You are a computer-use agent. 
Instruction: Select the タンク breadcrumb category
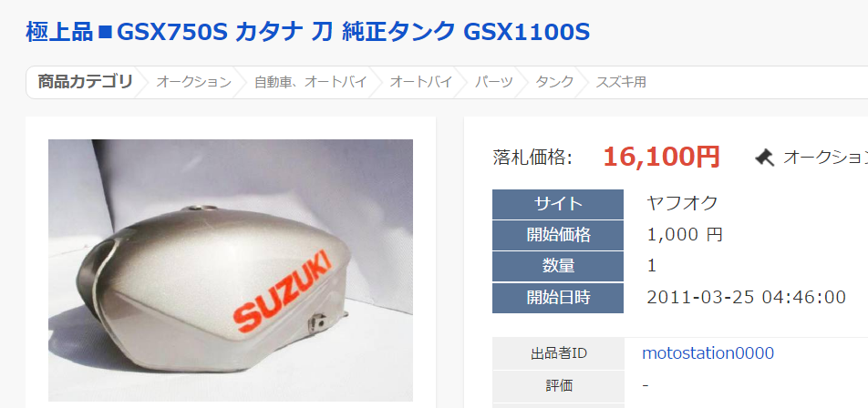[554, 82]
